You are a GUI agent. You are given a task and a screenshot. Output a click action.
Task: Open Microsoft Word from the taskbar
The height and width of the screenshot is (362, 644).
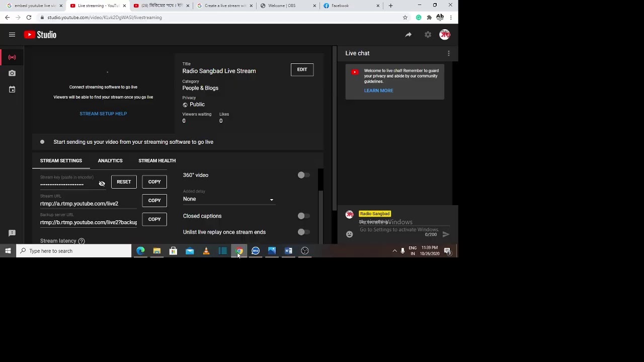tap(288, 251)
